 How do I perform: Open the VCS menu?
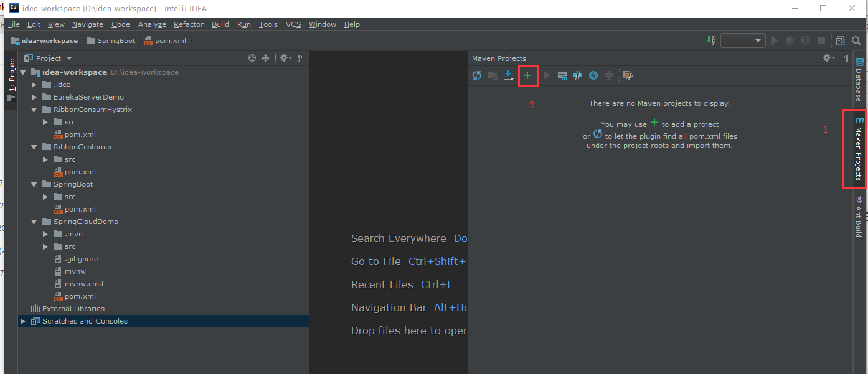pos(293,24)
